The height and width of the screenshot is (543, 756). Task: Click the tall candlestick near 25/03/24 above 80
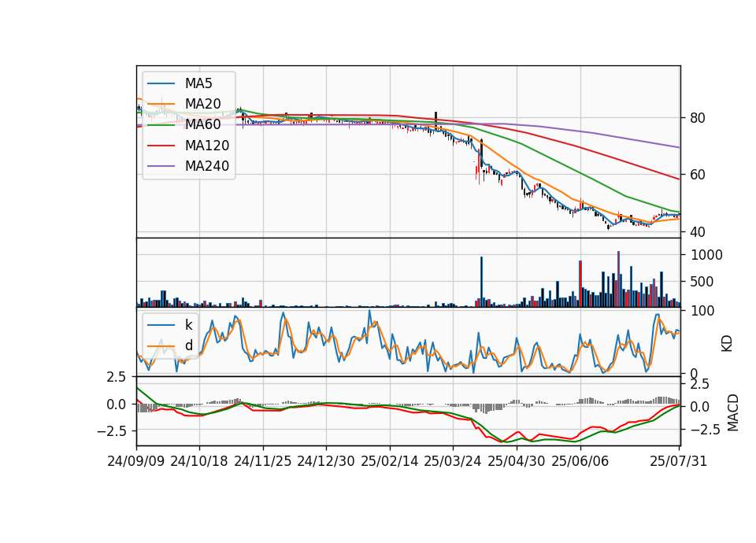435,121
